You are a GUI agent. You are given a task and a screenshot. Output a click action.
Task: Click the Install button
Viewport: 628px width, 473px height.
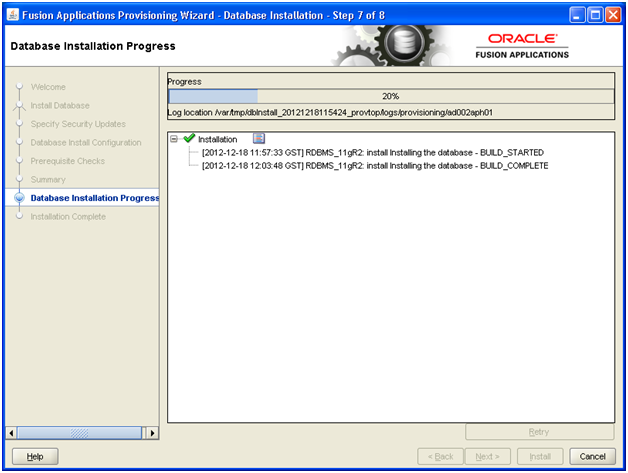[x=540, y=456]
